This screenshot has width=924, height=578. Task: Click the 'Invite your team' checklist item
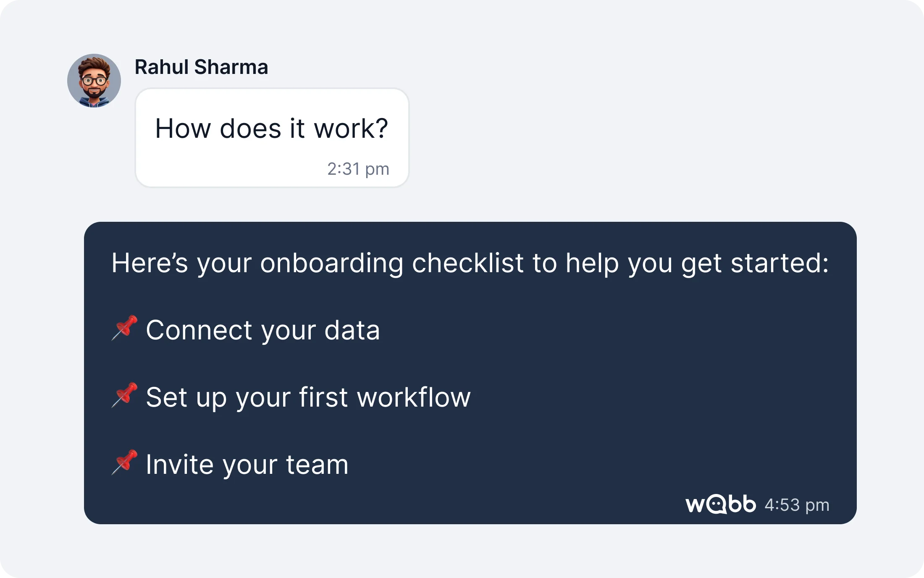pos(247,465)
